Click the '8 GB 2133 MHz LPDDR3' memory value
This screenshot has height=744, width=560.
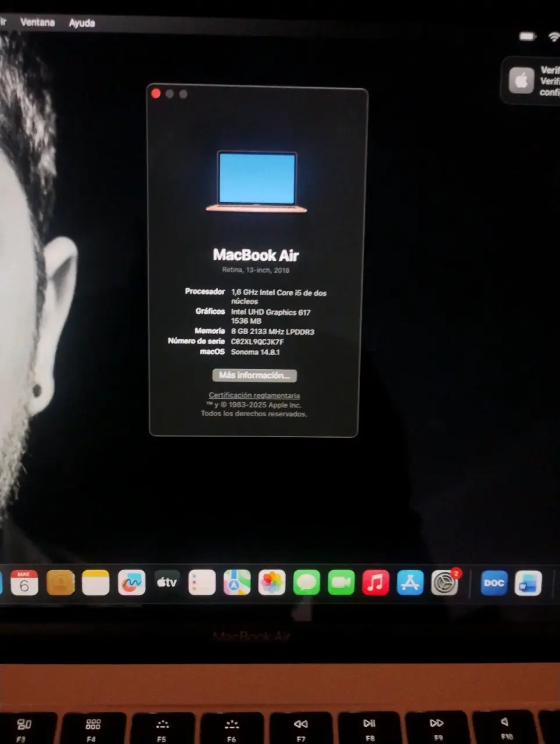(272, 332)
